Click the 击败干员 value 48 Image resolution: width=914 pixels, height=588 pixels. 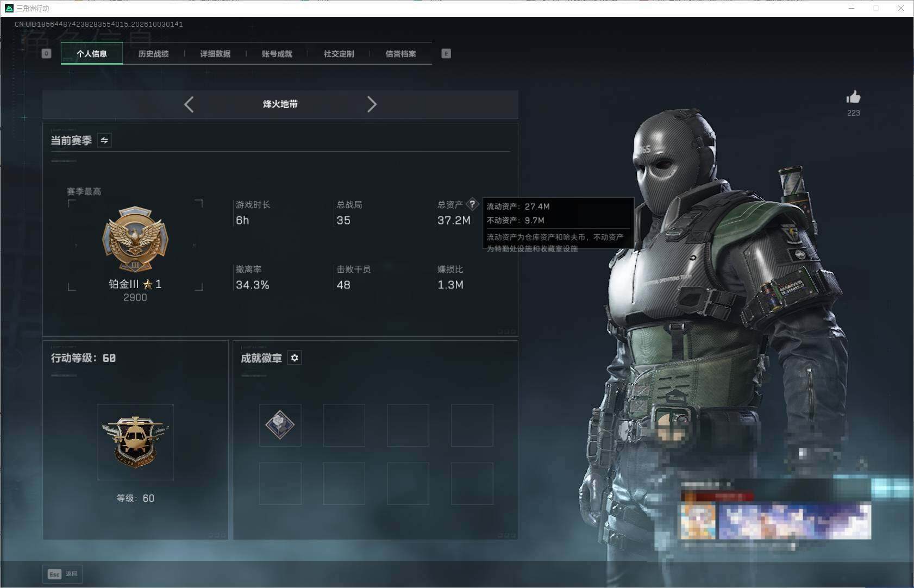pyautogui.click(x=343, y=285)
